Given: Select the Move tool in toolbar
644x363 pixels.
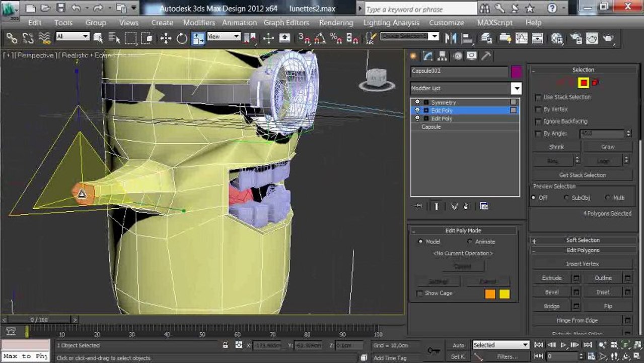Looking at the screenshot, I should click(166, 38).
